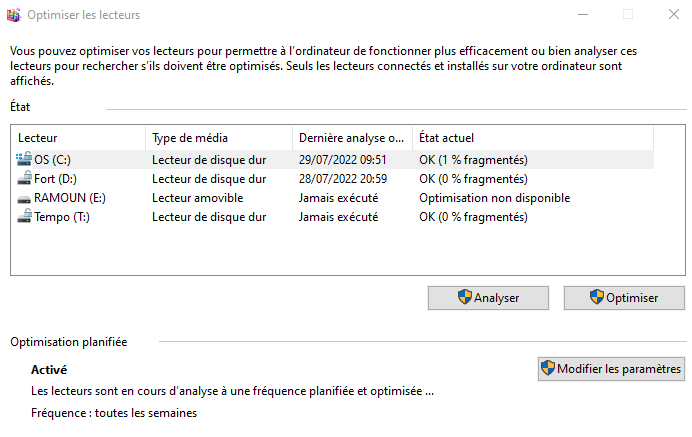Click the Fort (D:) drive icon
The image size is (692, 437).
pos(25,178)
